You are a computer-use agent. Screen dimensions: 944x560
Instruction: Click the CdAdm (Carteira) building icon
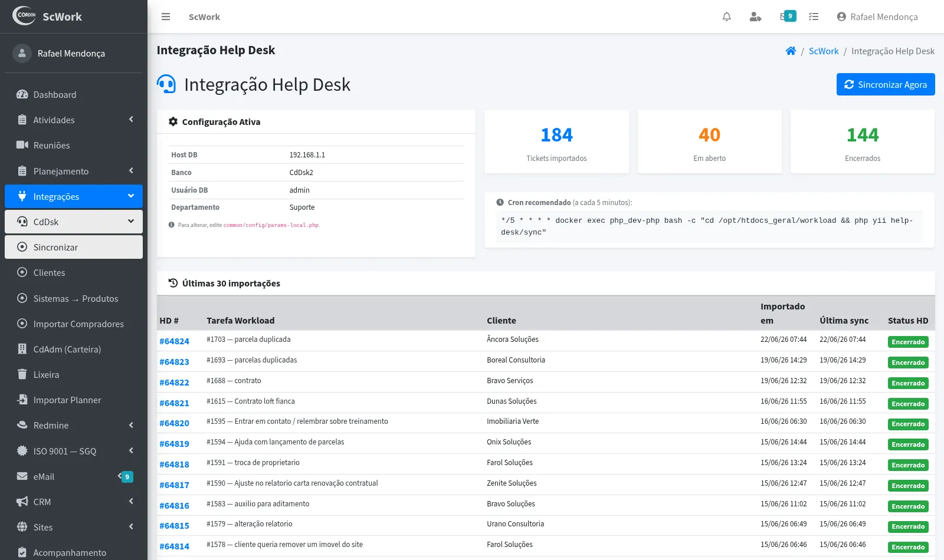(22, 349)
